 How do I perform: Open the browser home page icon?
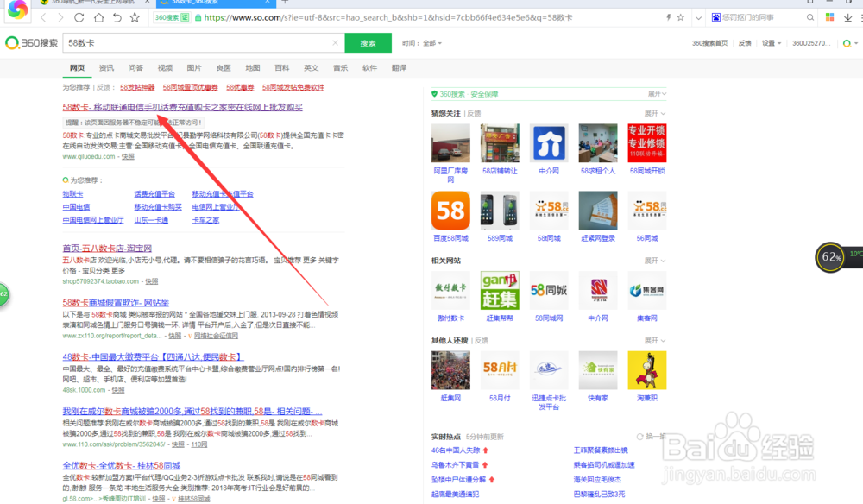98,17
